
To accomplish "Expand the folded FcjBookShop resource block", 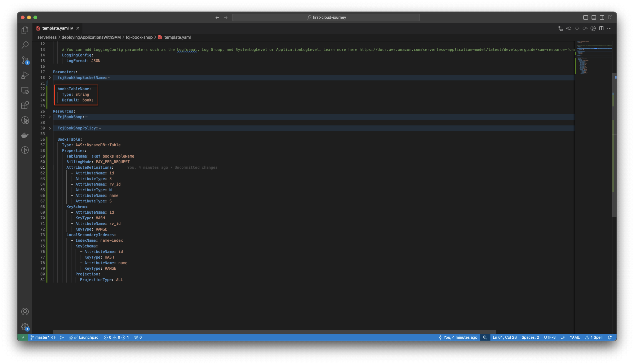I will point(50,117).
